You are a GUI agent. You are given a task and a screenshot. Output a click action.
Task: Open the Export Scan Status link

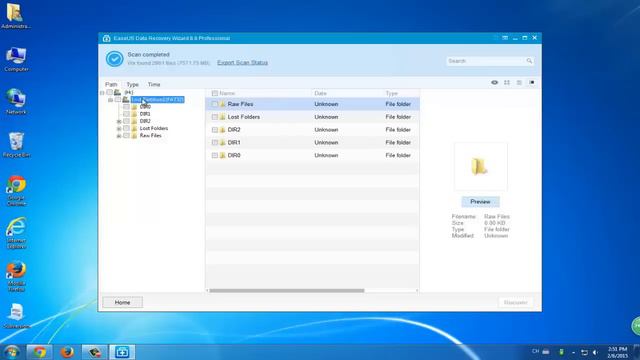point(242,62)
